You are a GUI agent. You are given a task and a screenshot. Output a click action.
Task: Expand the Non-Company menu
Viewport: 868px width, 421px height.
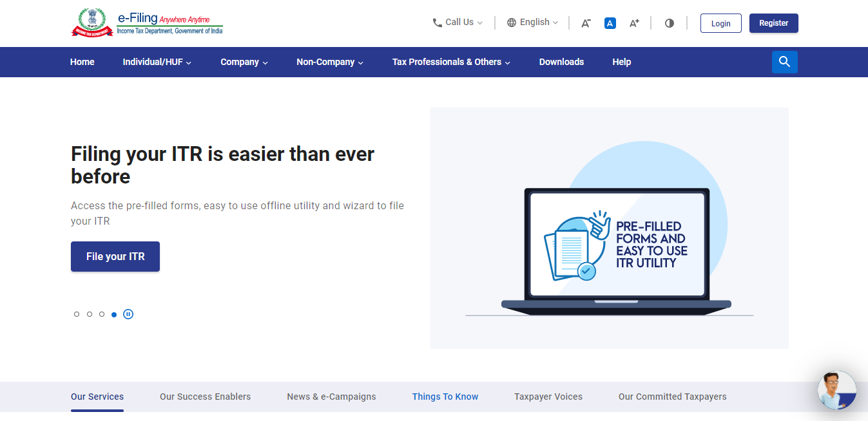tap(330, 62)
